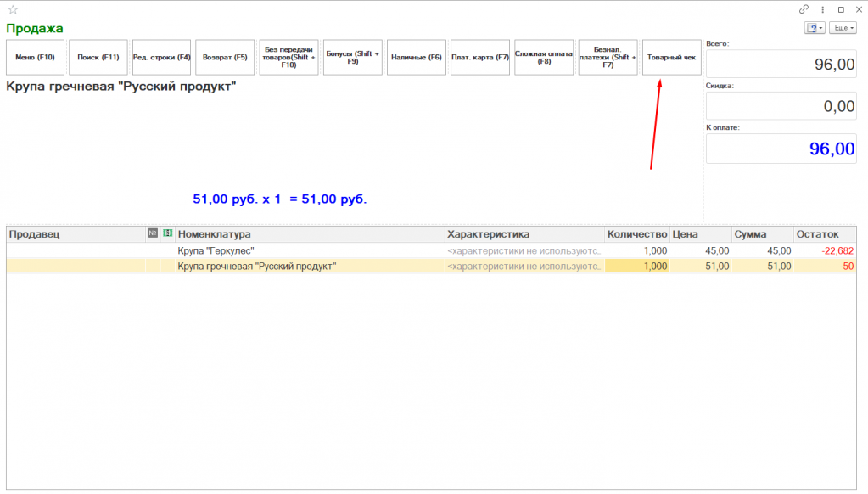The height and width of the screenshot is (494, 868).
Task: Click the Количество column header
Action: (x=637, y=234)
